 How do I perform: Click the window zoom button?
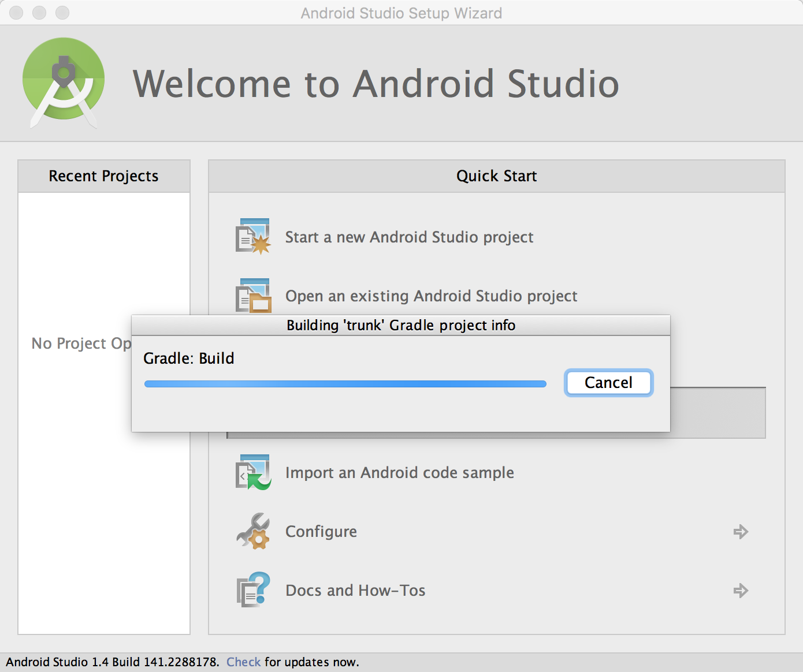click(x=62, y=13)
